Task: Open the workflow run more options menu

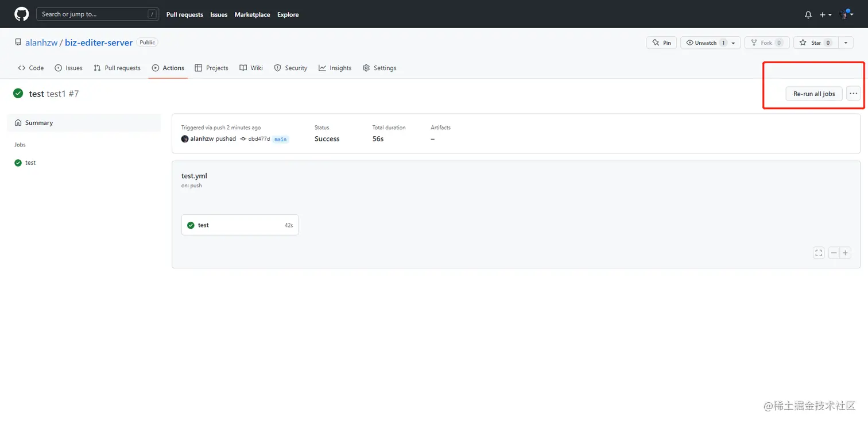Action: (854, 94)
